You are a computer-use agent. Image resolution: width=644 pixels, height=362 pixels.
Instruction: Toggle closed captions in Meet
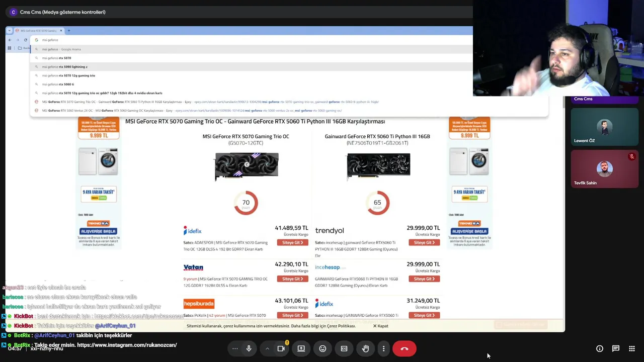point(344,348)
